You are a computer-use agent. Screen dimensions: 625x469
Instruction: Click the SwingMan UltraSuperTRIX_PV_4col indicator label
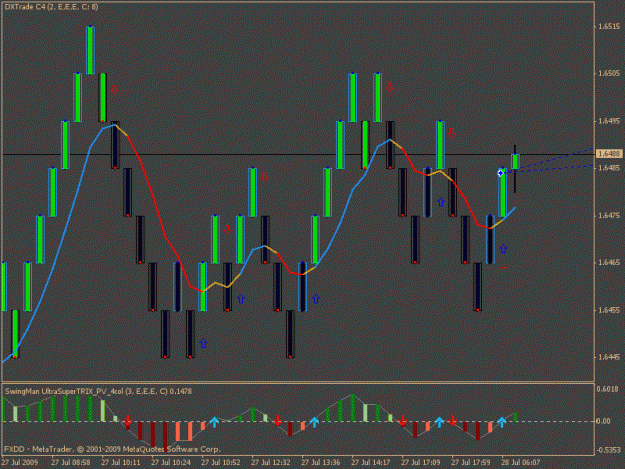click(98, 391)
